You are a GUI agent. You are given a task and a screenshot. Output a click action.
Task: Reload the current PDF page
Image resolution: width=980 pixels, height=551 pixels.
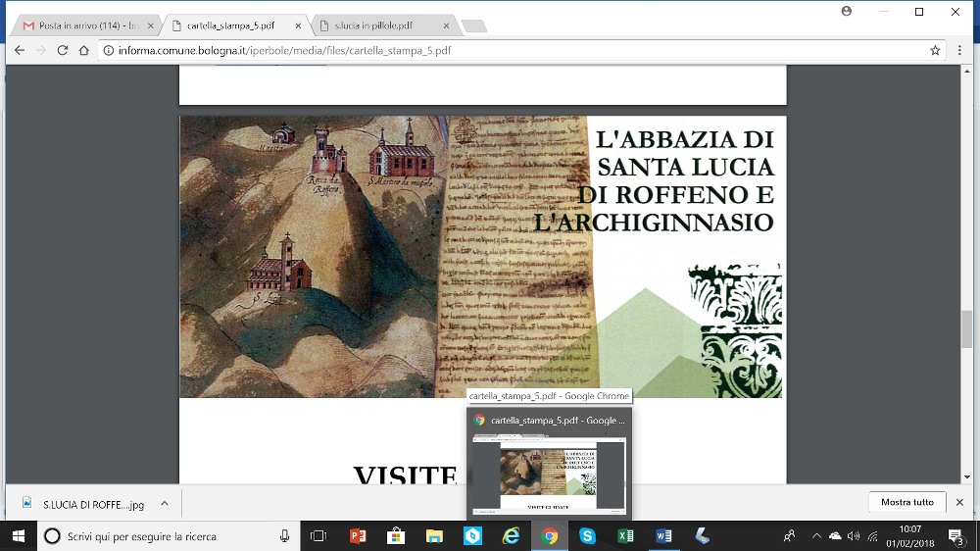point(63,51)
